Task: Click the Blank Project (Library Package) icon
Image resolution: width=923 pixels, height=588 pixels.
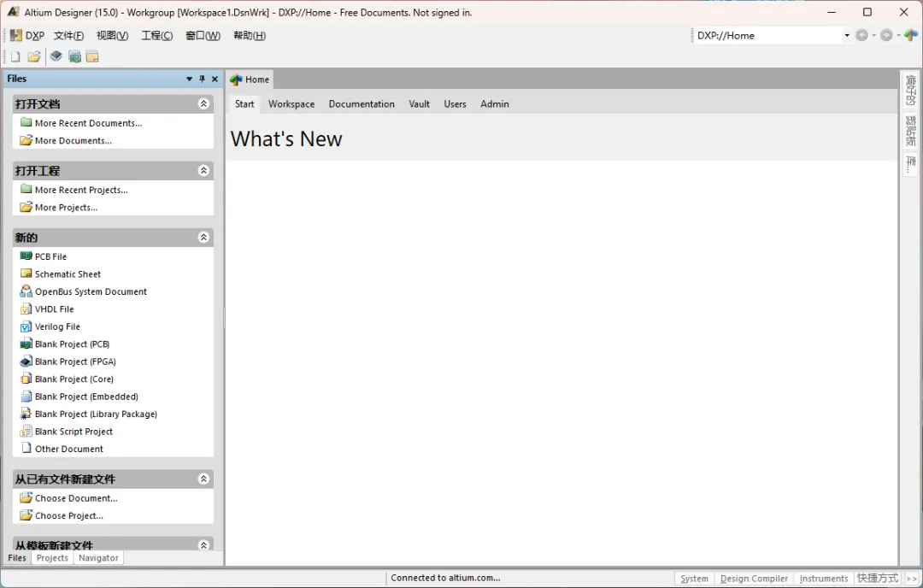Action: (26, 414)
